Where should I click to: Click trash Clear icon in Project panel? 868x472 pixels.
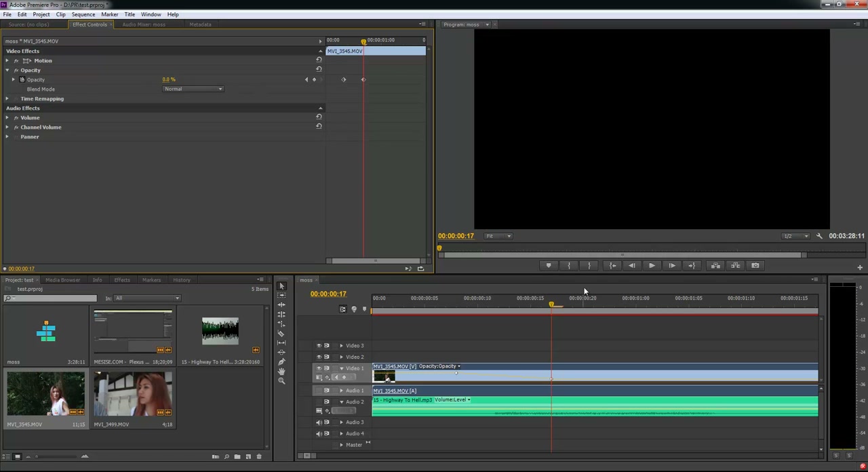[x=258, y=456]
